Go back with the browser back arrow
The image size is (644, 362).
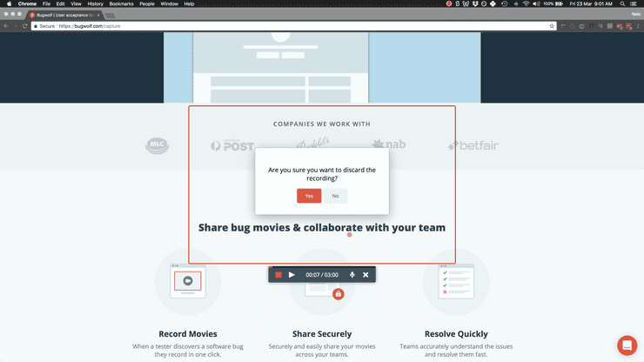pyautogui.click(x=6, y=26)
